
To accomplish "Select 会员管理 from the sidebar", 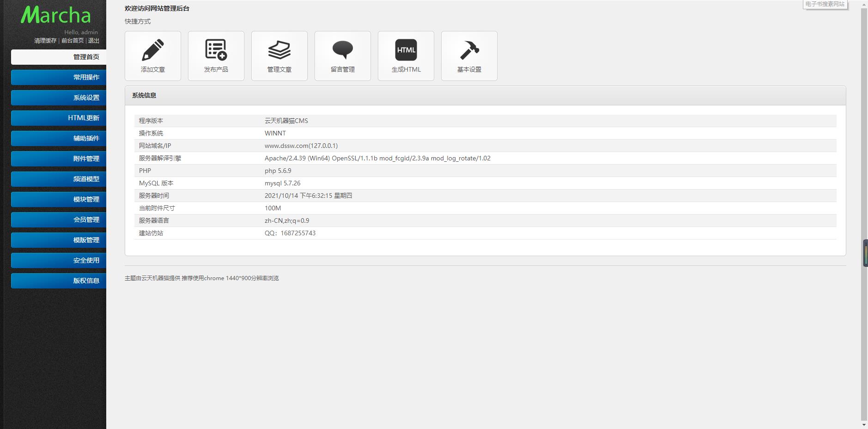I will pos(59,220).
